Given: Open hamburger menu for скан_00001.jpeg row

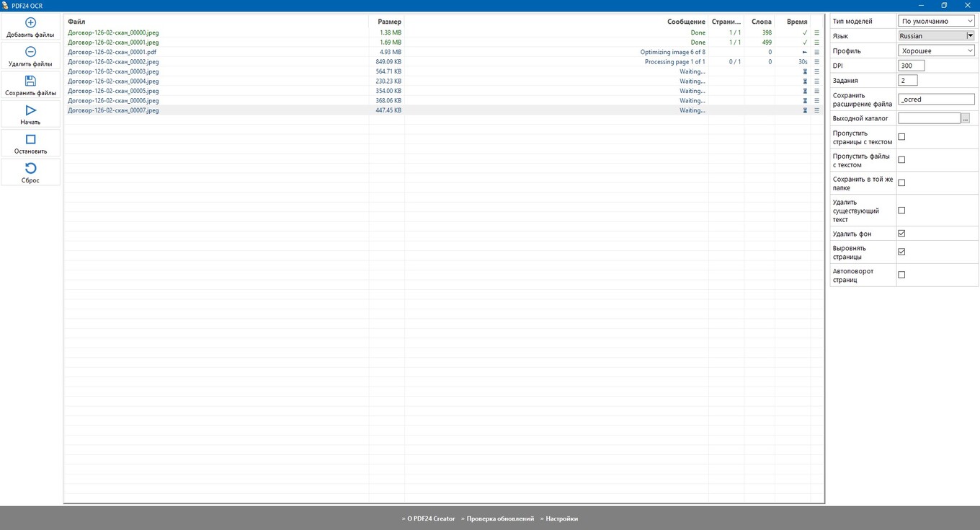Looking at the screenshot, I should [x=816, y=43].
